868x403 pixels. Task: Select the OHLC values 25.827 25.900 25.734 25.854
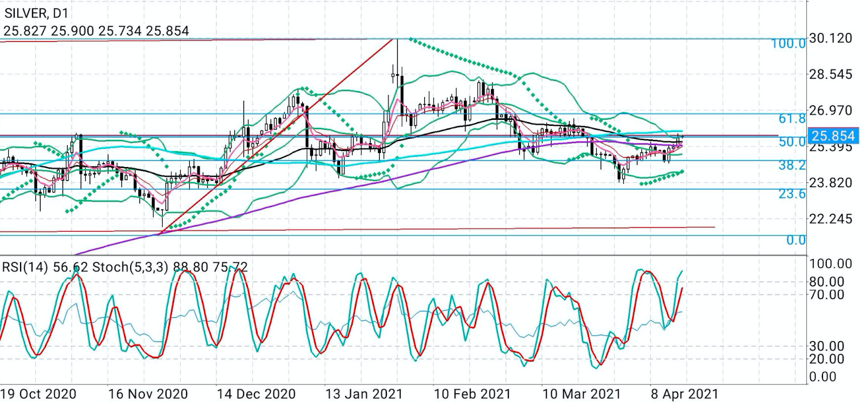pos(96,31)
